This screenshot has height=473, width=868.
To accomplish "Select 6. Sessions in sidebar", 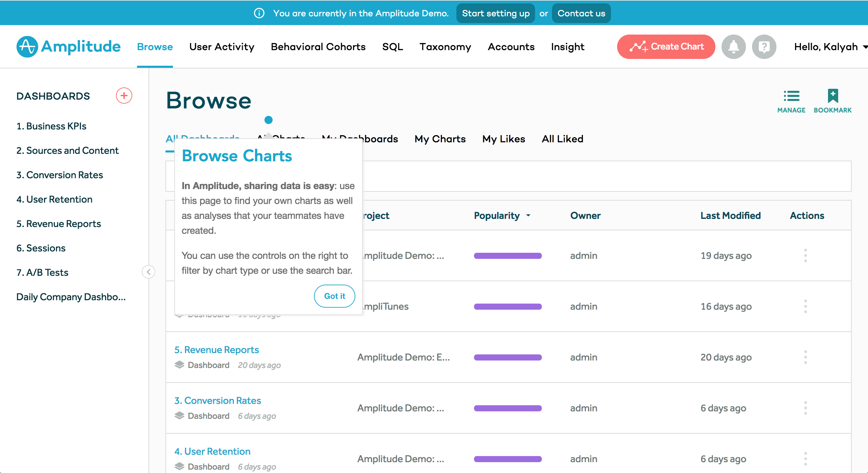I will pyautogui.click(x=41, y=248).
